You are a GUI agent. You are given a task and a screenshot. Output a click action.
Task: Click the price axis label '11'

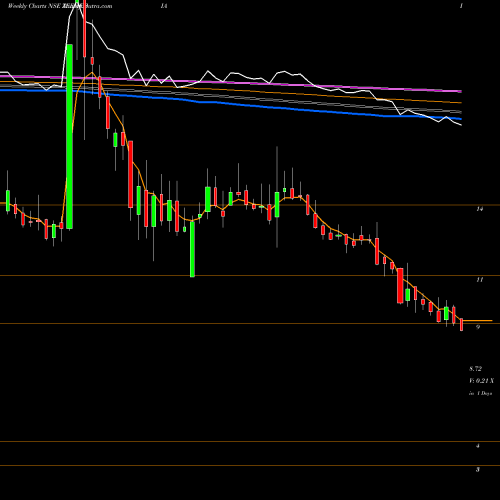[480, 280]
